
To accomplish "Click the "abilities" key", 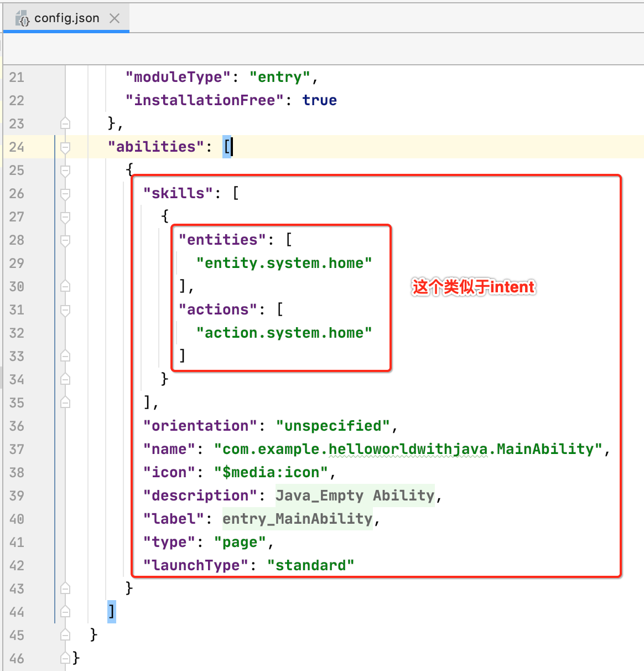I will pyautogui.click(x=156, y=147).
